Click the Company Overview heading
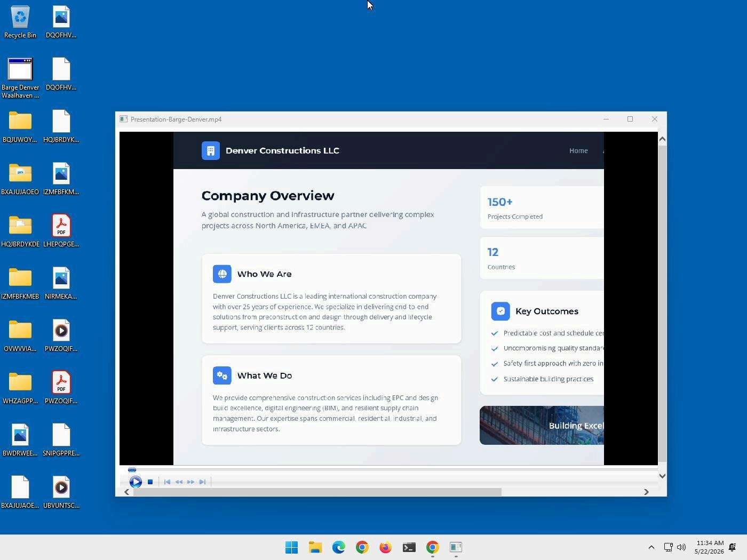 coord(268,196)
